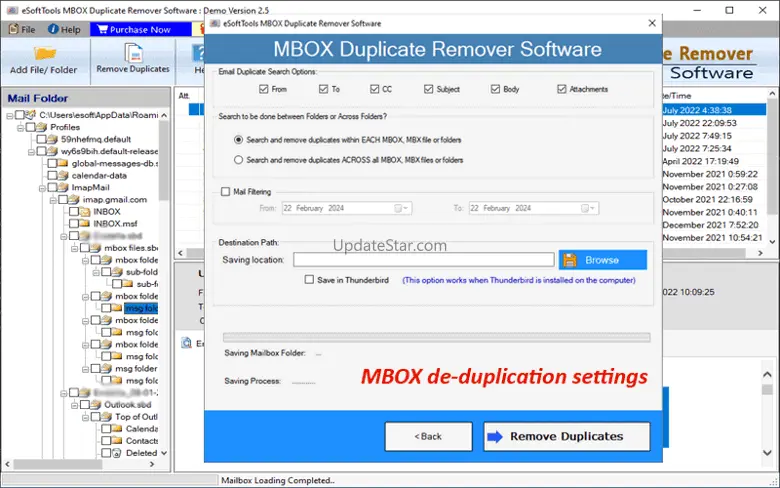This screenshot has width=780, height=488.
Task: Select the highlighted msg folder tree item
Action: coord(141,308)
